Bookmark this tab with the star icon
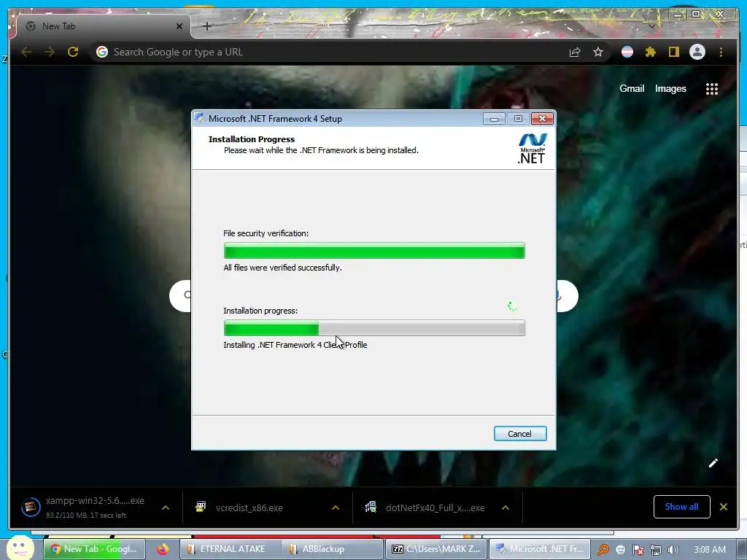This screenshot has width=747, height=560. (x=598, y=52)
